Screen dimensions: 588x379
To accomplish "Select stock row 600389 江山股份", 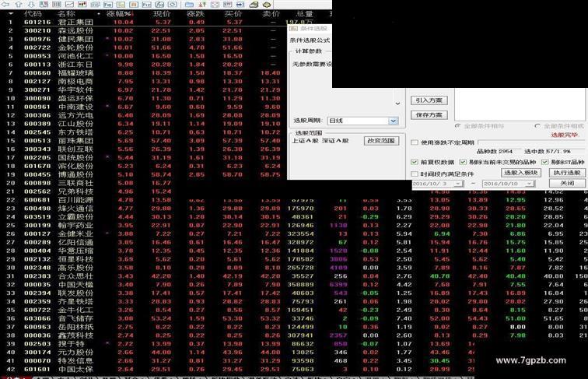I will [144, 124].
